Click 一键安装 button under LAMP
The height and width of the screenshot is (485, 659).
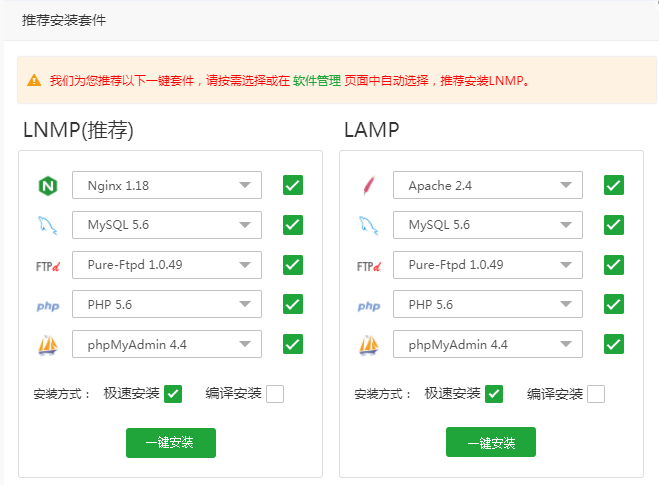click(x=491, y=442)
